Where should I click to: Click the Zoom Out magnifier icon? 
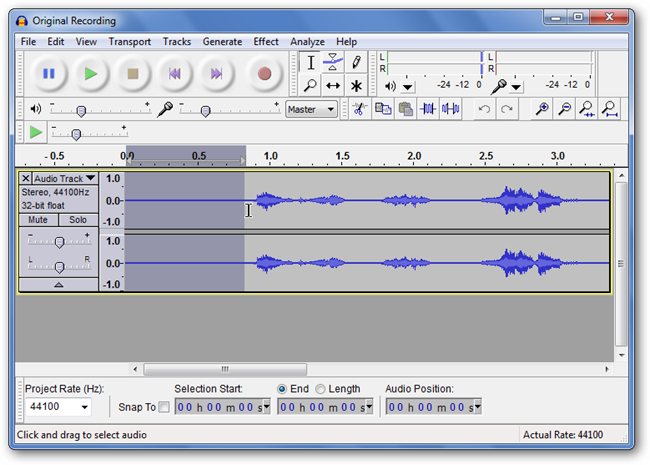tap(564, 109)
